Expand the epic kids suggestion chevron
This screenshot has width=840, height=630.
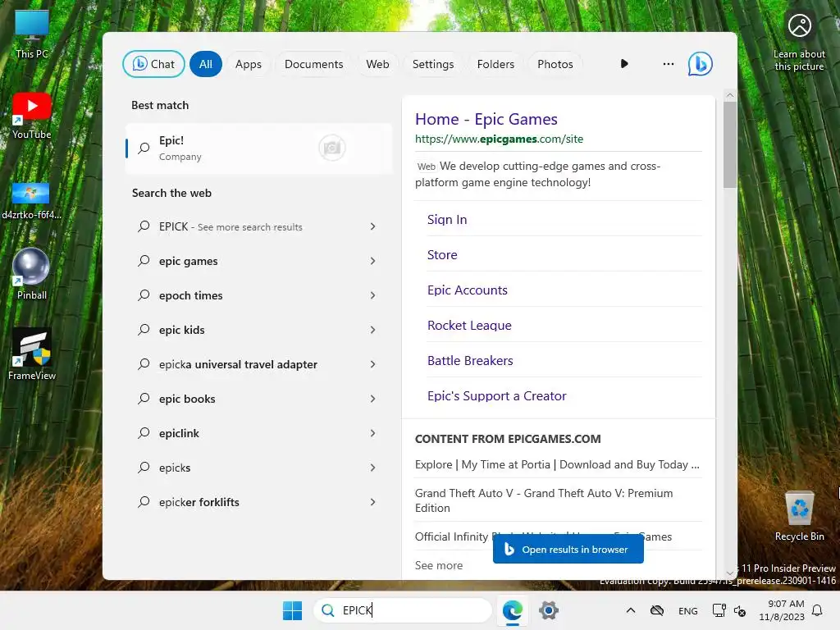(x=373, y=330)
